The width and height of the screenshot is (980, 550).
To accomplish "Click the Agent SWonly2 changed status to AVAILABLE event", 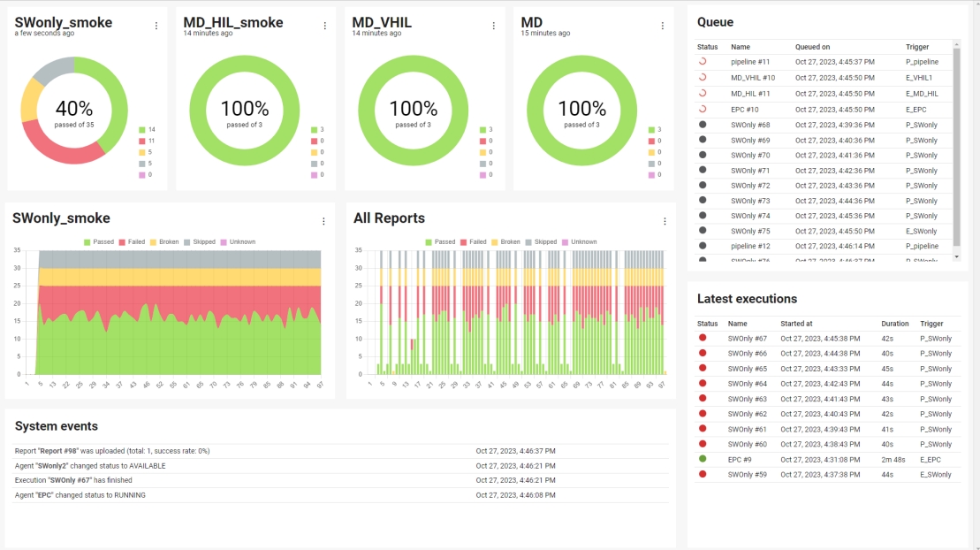I will pyautogui.click(x=90, y=465).
